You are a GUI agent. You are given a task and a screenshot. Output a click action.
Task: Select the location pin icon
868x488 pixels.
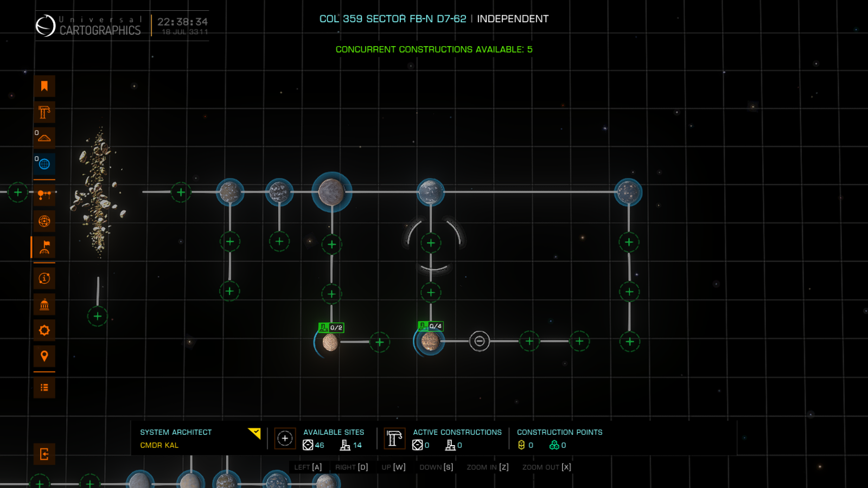tap(44, 356)
